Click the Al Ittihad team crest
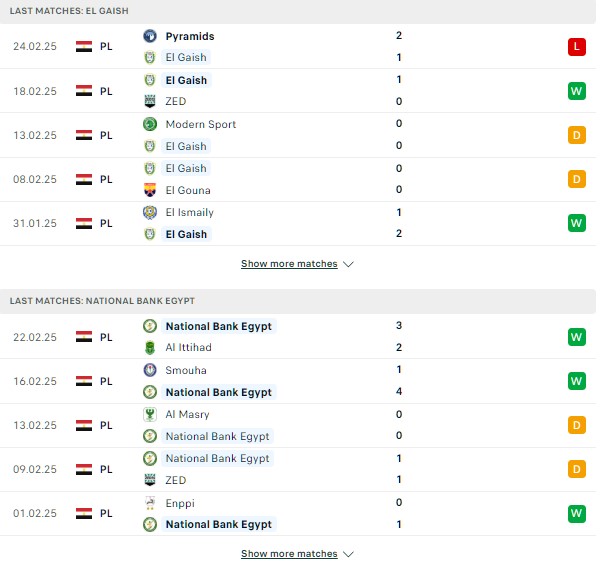Image resolution: width=600 pixels, height=571 pixels. (x=150, y=347)
